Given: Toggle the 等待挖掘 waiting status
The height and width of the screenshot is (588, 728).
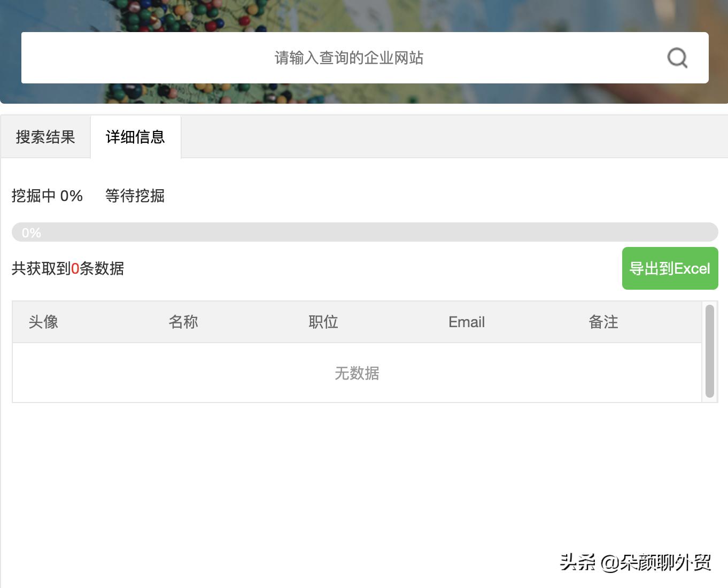Looking at the screenshot, I should coord(135,196).
